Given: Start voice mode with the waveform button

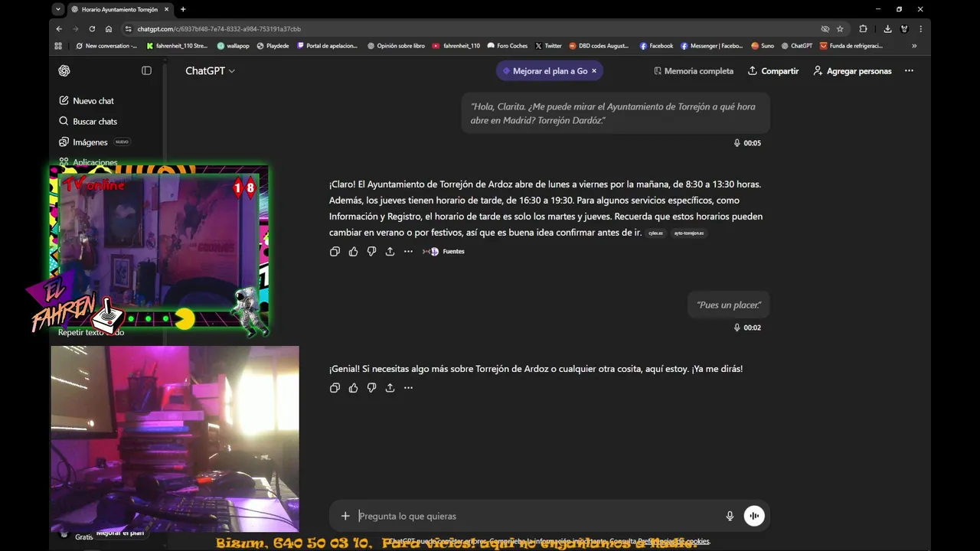Looking at the screenshot, I should [x=754, y=516].
